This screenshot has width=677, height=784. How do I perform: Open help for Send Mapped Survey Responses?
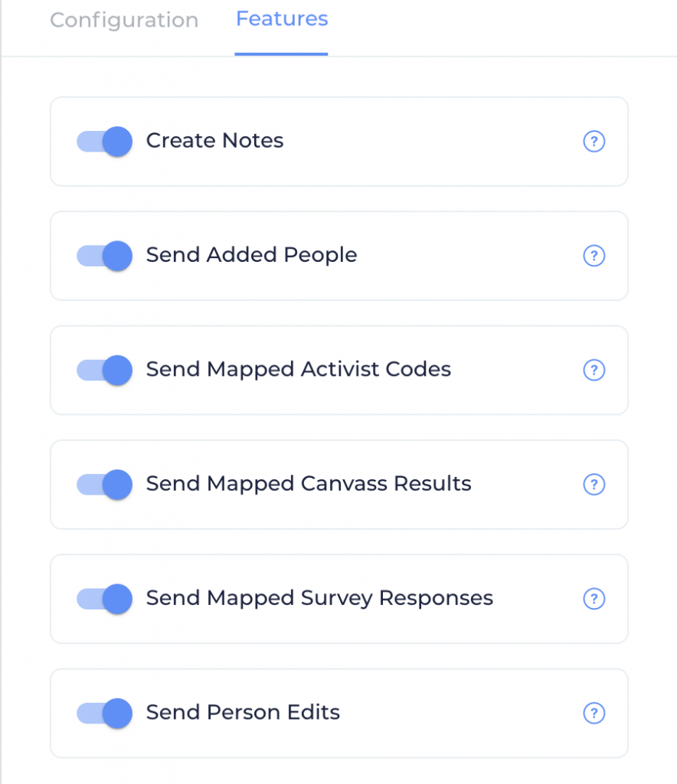(x=594, y=599)
